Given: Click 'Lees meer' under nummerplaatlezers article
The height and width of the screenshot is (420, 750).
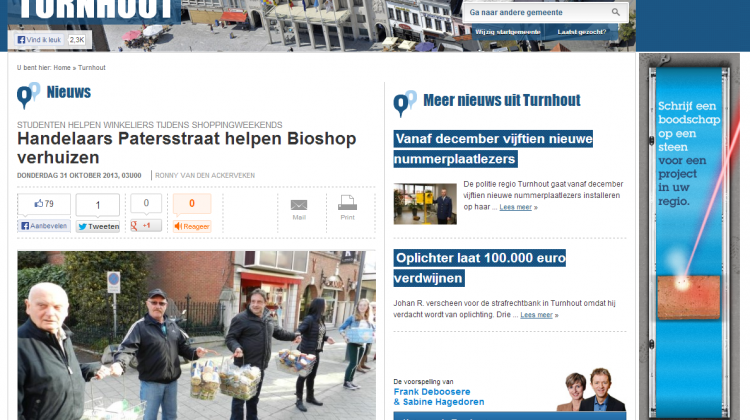Looking at the screenshot, I should pos(516,207).
